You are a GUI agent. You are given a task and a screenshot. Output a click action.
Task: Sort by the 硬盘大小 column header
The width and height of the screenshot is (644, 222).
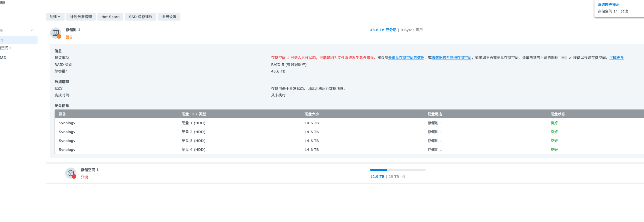point(312,114)
